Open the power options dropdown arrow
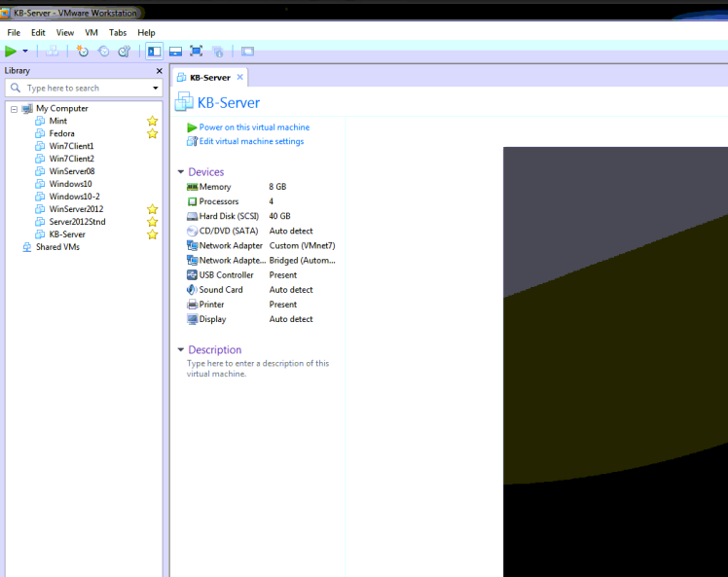This screenshot has width=728, height=577. click(x=25, y=51)
